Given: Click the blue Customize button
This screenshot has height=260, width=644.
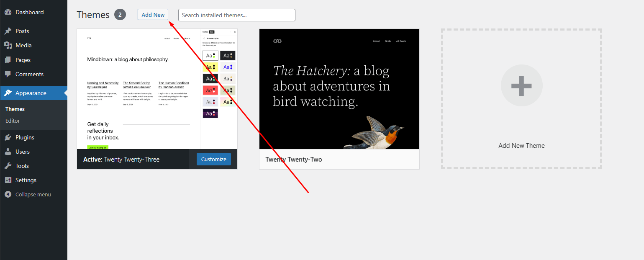Looking at the screenshot, I should [213, 159].
